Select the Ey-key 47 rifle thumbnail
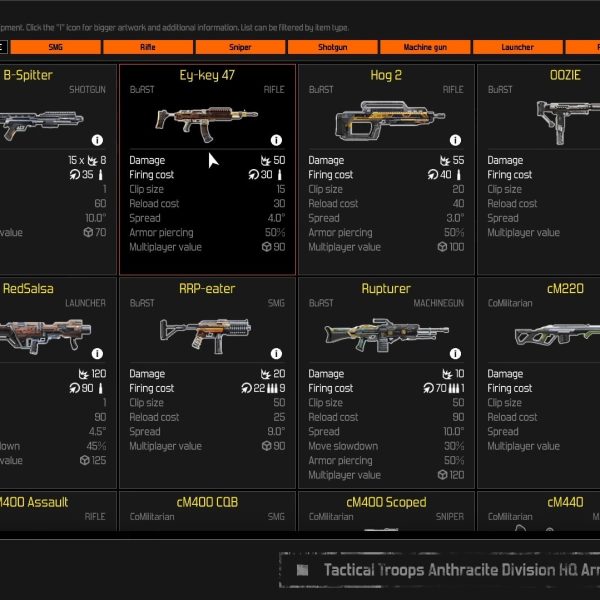Image resolution: width=600 pixels, height=600 pixels. click(x=207, y=123)
